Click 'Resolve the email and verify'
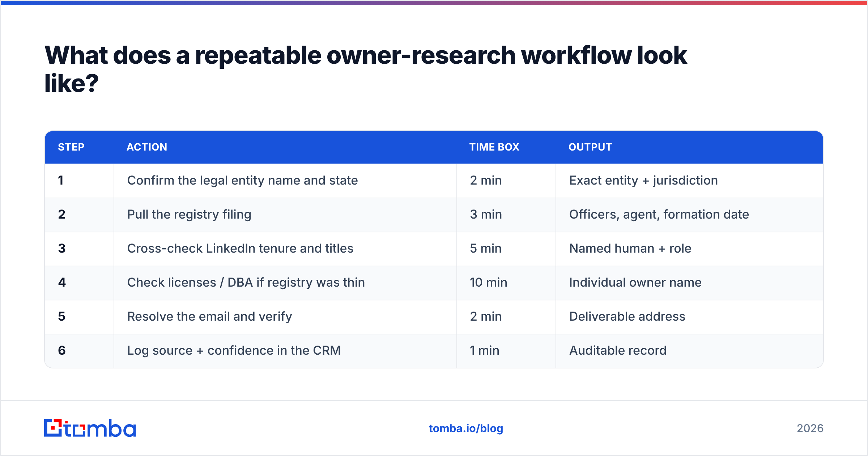The image size is (868, 456). (209, 316)
